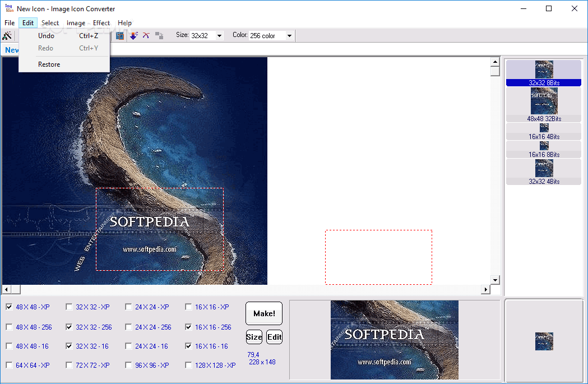Viewport: 588px width, 384px height.
Task: Choose Redo from the Edit menu
Action: point(64,48)
